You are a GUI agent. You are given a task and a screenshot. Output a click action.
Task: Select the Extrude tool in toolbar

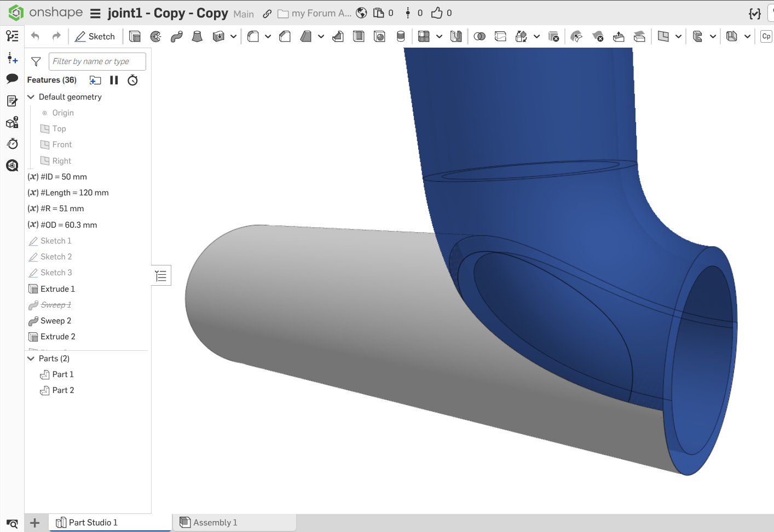coord(135,37)
